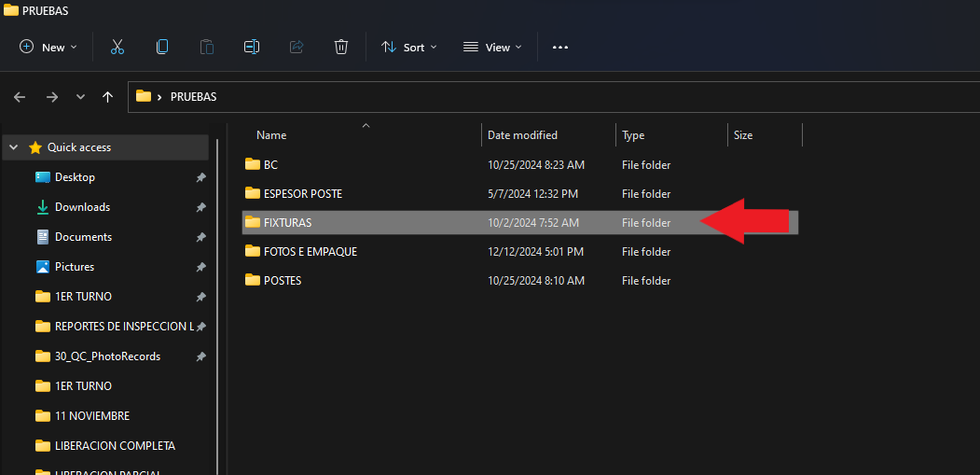The height and width of the screenshot is (475, 980).
Task: Open LIBERACION COMPLETA sidebar folder
Action: coord(106,446)
